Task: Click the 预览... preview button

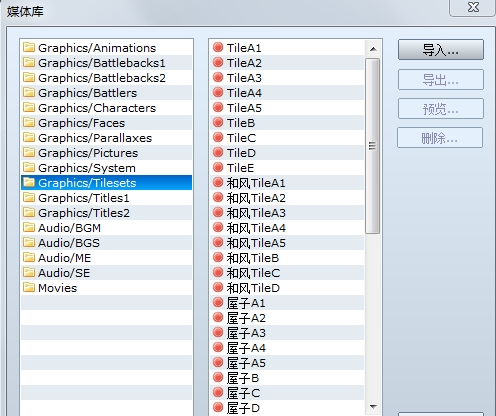Action: pos(441,108)
